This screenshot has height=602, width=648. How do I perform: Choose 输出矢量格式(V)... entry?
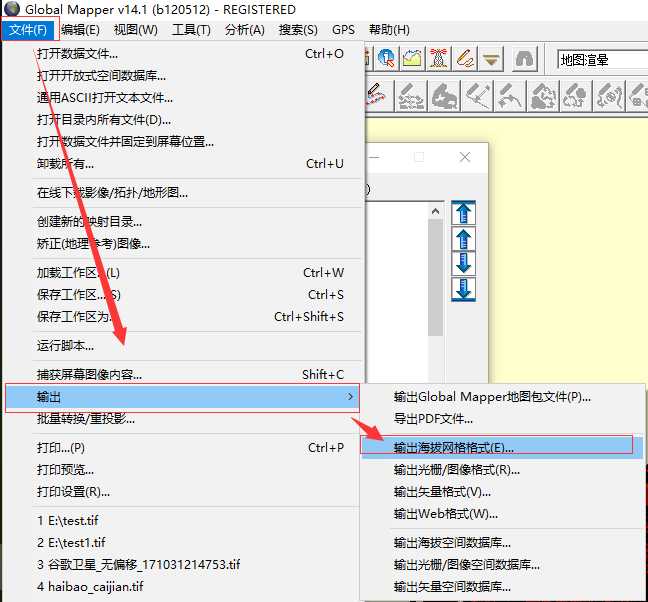502,492
